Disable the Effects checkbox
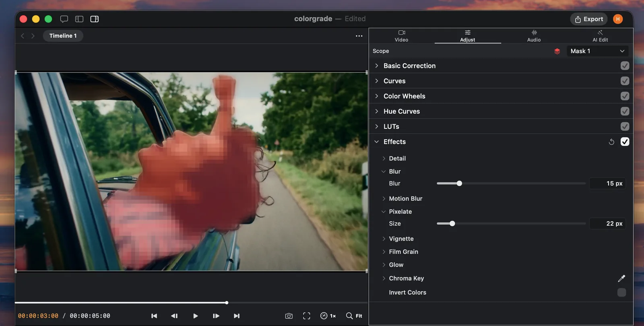 [x=625, y=142]
